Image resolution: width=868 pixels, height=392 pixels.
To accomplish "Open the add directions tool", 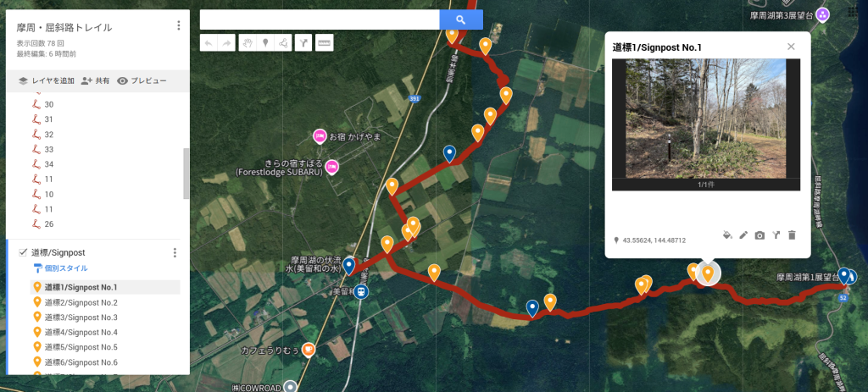I will tap(303, 42).
